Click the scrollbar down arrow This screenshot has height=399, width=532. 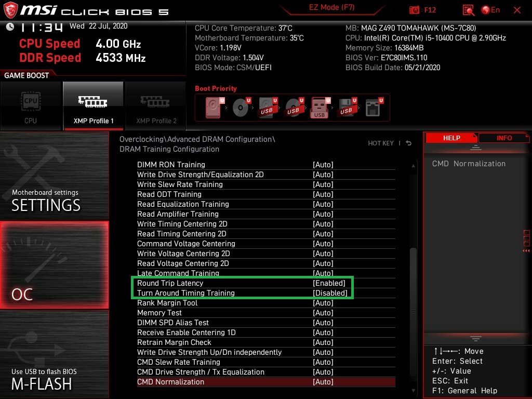413,391
